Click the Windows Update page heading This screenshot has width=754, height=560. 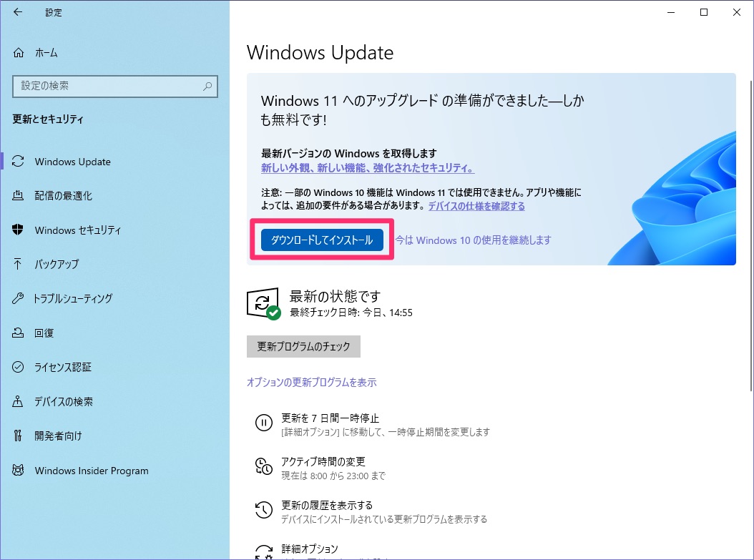click(x=320, y=52)
